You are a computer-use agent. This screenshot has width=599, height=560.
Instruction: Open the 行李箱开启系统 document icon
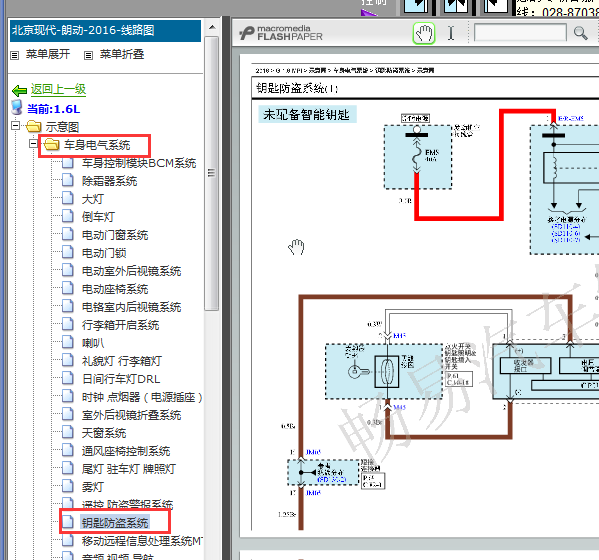(x=68, y=324)
